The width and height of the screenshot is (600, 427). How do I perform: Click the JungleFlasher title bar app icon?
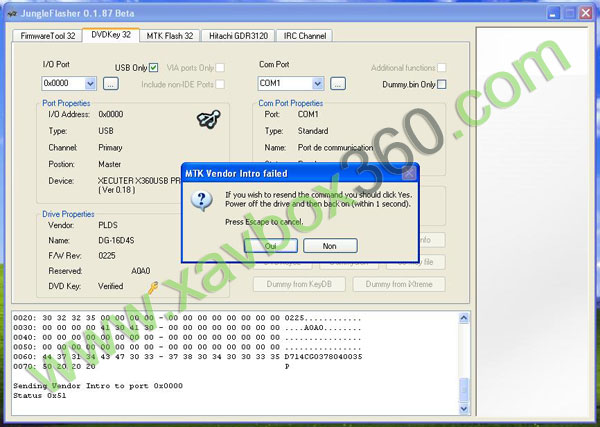point(12,13)
